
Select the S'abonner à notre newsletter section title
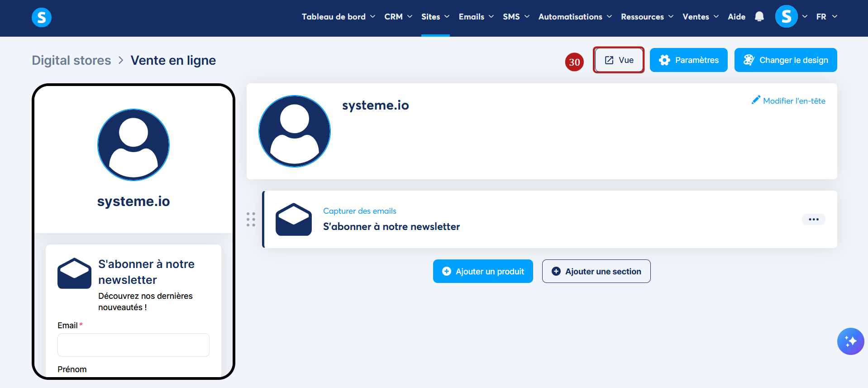(x=391, y=226)
